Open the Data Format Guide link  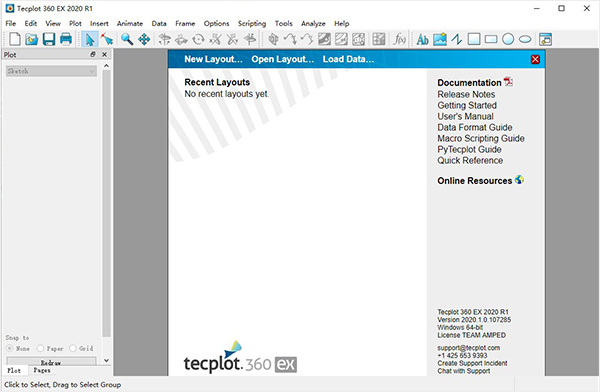[x=474, y=127]
